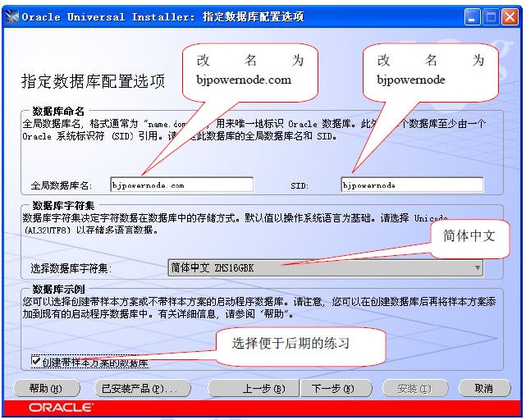Click the 安装(I) button

tap(415, 389)
